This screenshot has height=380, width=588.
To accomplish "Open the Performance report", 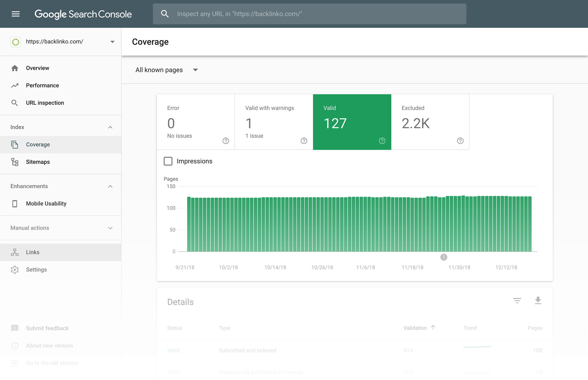I will [x=61, y=85].
